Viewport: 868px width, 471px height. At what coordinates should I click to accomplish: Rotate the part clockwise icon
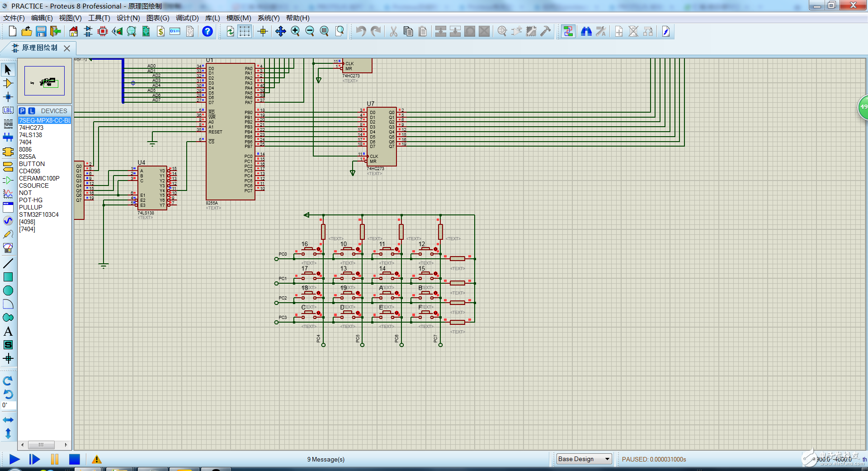[8, 381]
